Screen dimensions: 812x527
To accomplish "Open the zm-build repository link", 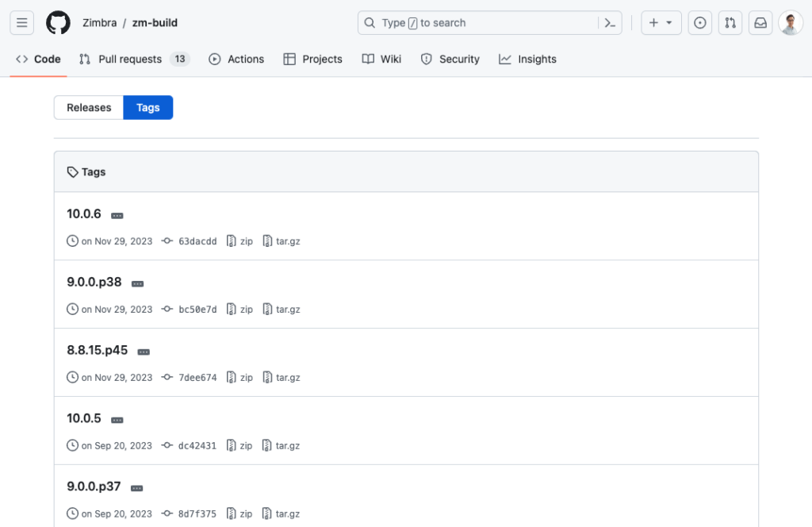I will pos(155,23).
